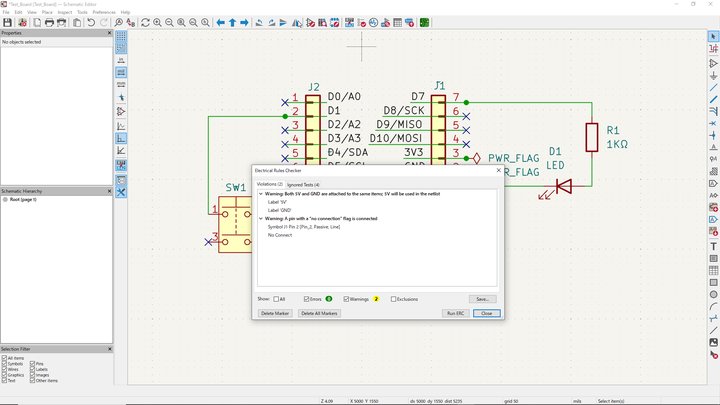Click the Paste clipboard icon
Image resolution: width=720 pixels, height=405 pixels.
(77, 22)
